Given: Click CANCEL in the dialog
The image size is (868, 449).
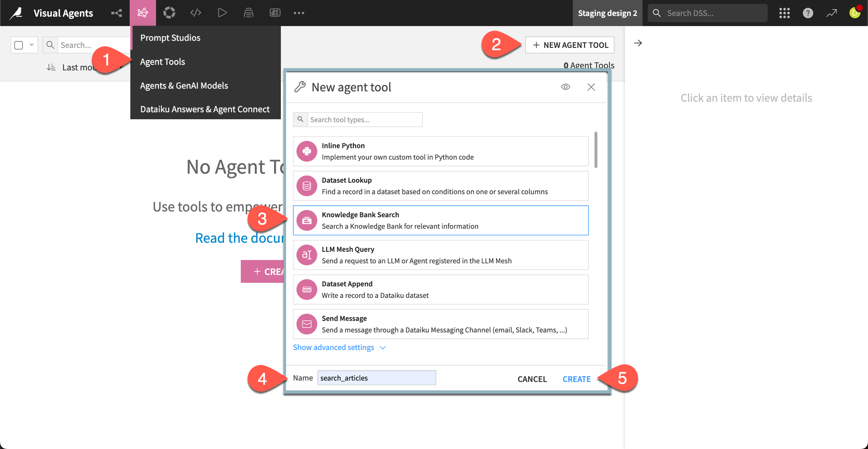Looking at the screenshot, I should pos(532,379).
